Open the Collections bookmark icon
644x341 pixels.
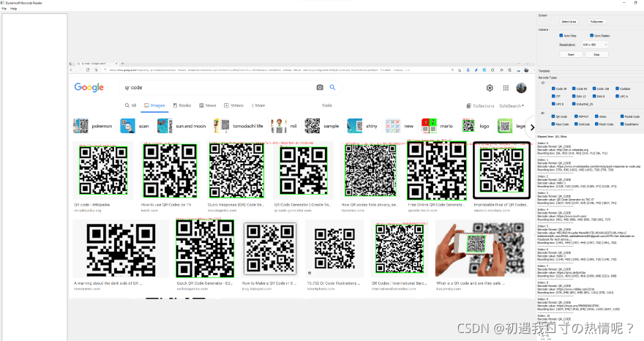[468, 106]
